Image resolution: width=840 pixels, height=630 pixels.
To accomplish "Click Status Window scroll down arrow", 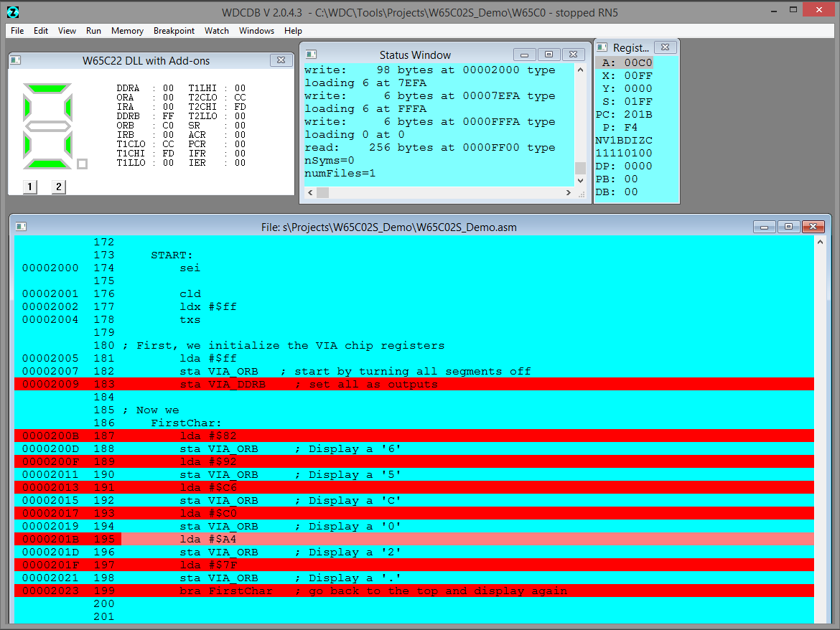I will point(580,180).
